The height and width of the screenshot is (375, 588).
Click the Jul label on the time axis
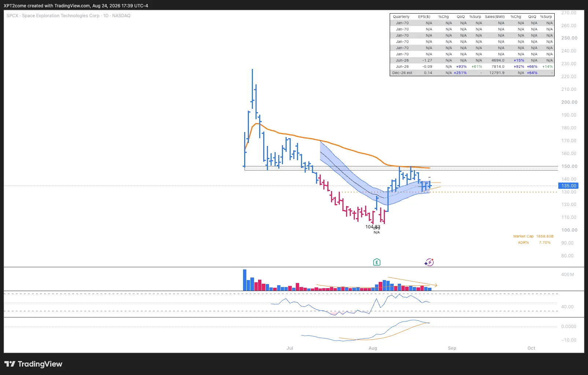(x=290, y=348)
